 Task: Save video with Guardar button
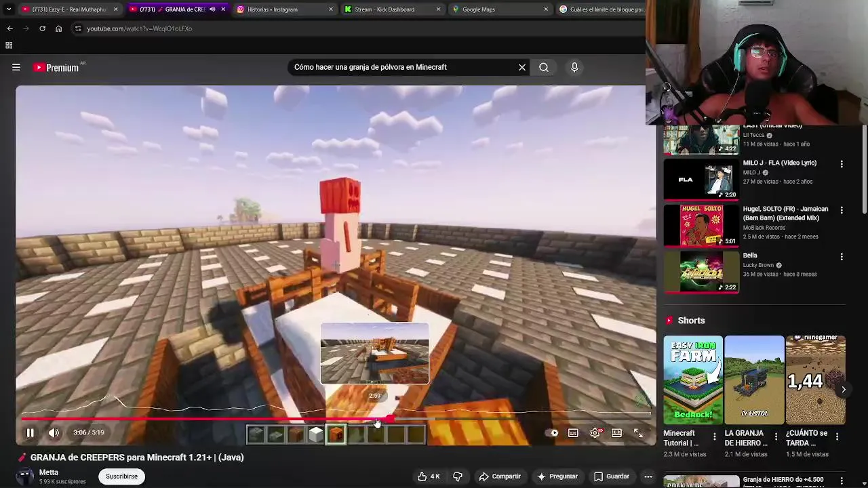tap(611, 476)
